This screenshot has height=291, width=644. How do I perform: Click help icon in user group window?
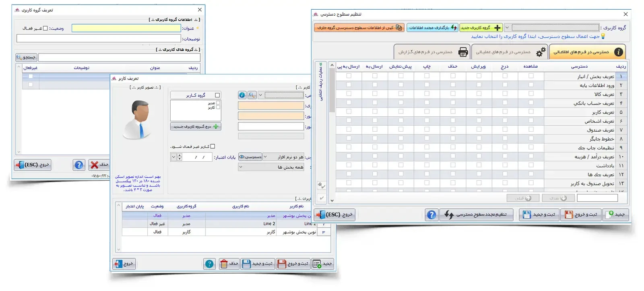click(79, 165)
